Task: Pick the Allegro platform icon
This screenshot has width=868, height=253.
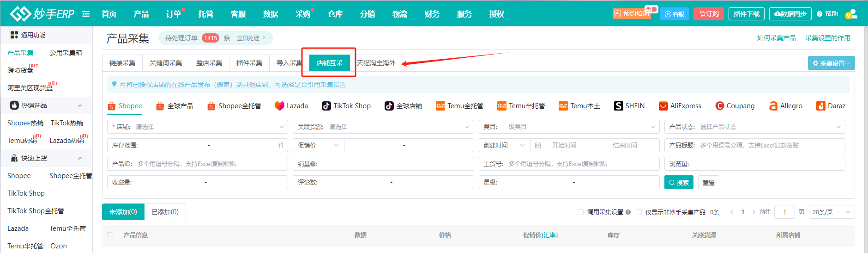Action: (773, 106)
